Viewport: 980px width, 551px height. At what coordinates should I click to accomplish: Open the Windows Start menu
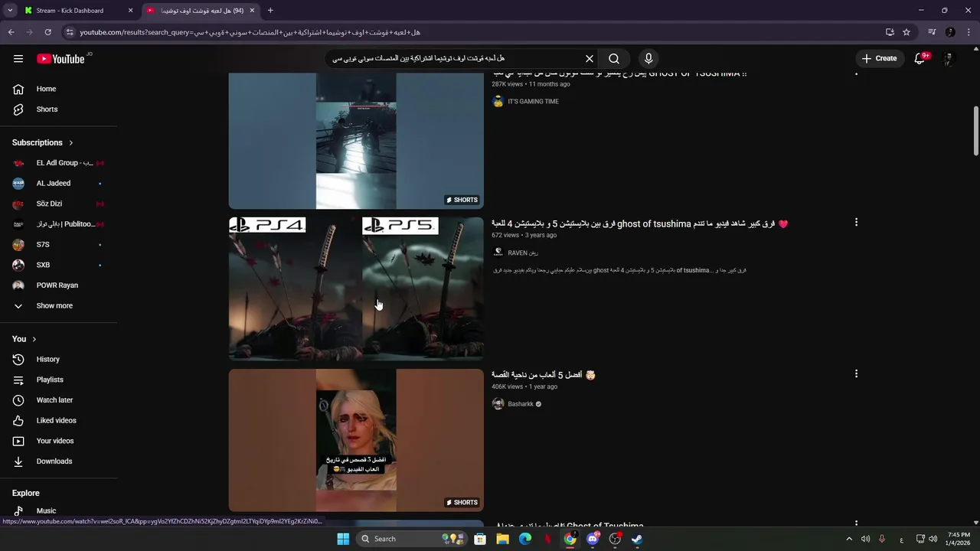pos(343,539)
